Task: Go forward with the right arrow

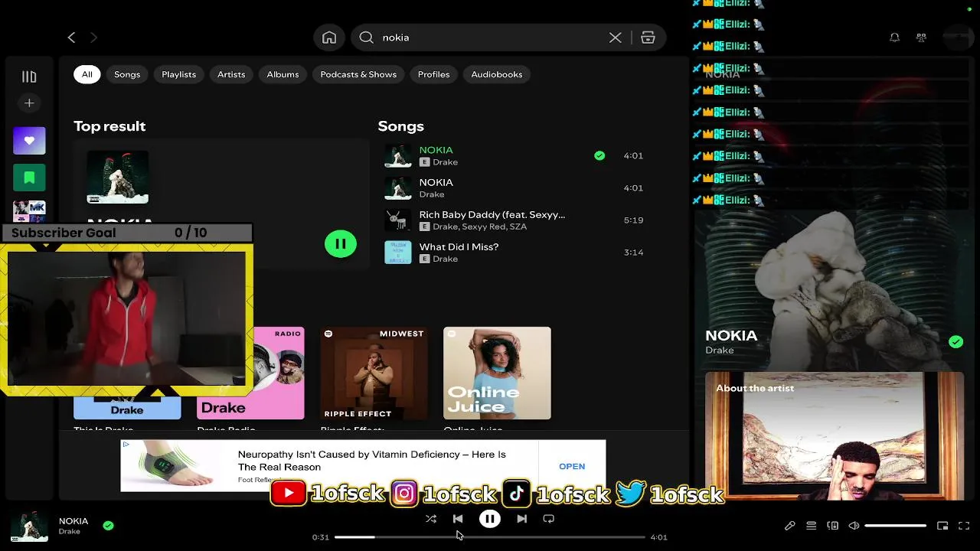Action: pyautogui.click(x=93, y=37)
